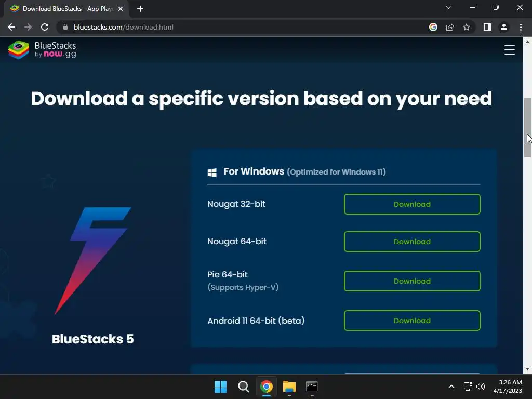The width and height of the screenshot is (532, 399).
Task: Click the Chrome taskbar icon
Action: click(x=267, y=387)
